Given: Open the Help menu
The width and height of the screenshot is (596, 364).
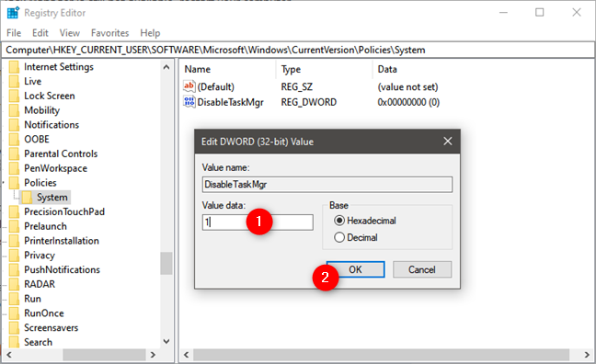Looking at the screenshot, I should (150, 33).
